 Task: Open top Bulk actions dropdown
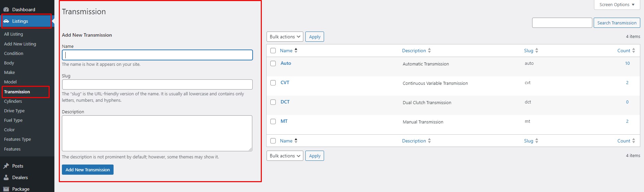point(285,37)
